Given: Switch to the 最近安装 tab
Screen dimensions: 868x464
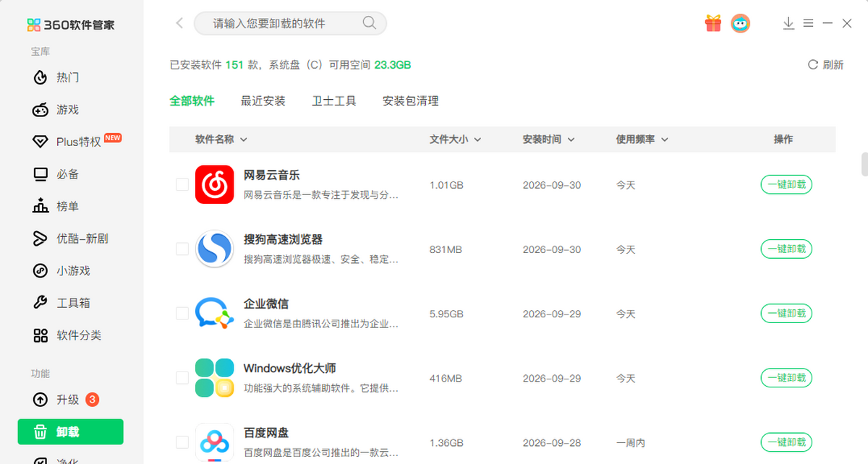Looking at the screenshot, I should pyautogui.click(x=263, y=101).
